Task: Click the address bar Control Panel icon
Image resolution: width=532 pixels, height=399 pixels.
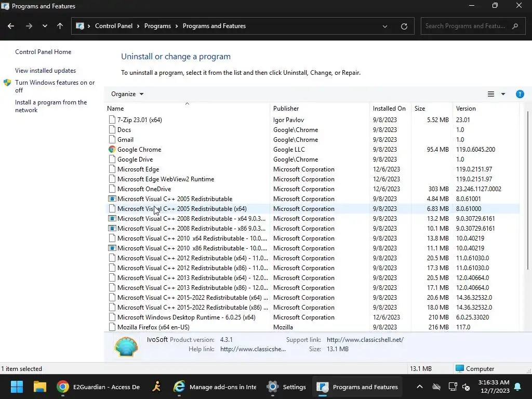Action: pos(80,26)
